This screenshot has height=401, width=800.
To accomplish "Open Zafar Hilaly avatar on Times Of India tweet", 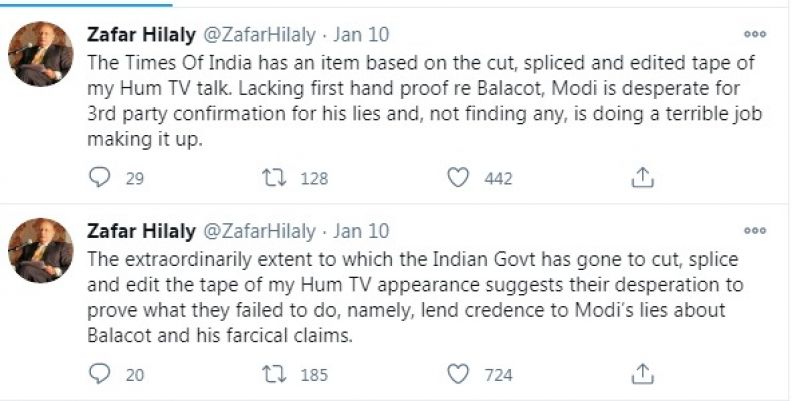I will point(40,50).
